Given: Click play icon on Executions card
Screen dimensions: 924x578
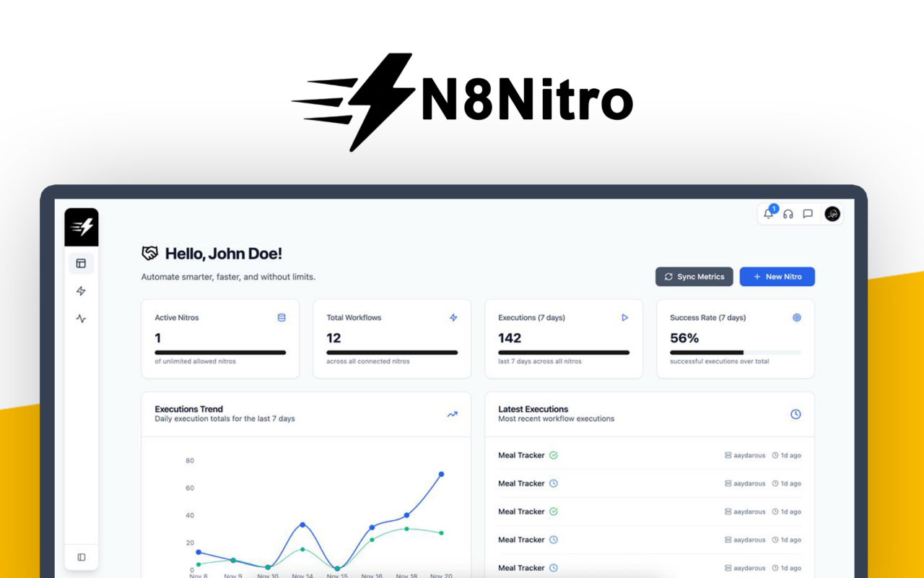Looking at the screenshot, I should coord(625,317).
